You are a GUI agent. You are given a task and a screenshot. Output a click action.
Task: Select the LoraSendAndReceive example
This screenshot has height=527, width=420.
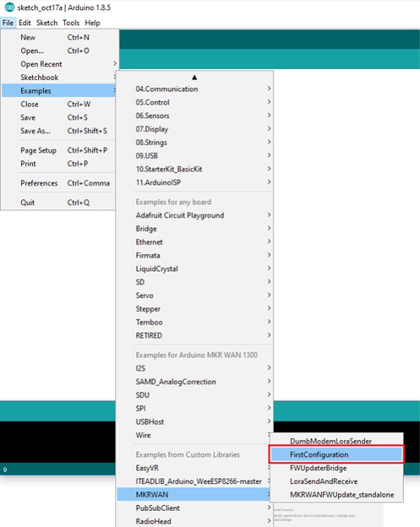pyautogui.click(x=323, y=481)
